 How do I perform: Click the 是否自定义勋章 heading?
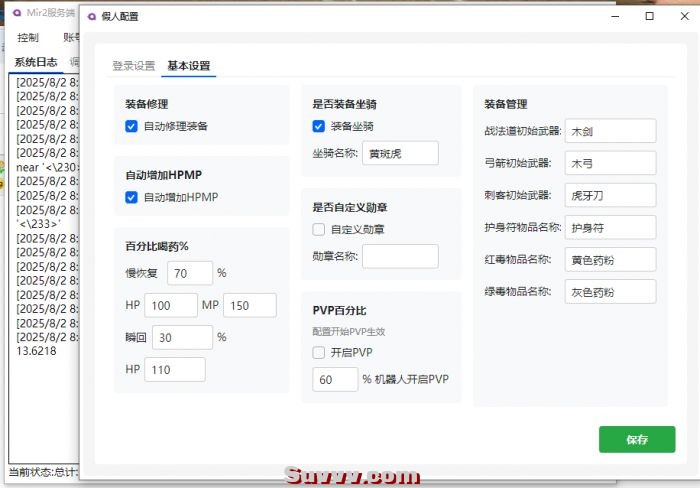350,207
